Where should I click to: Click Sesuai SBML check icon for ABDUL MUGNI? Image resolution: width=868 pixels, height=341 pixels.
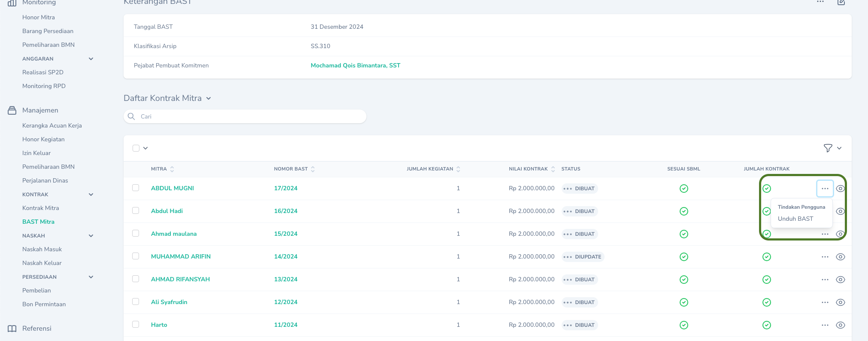[x=684, y=189]
